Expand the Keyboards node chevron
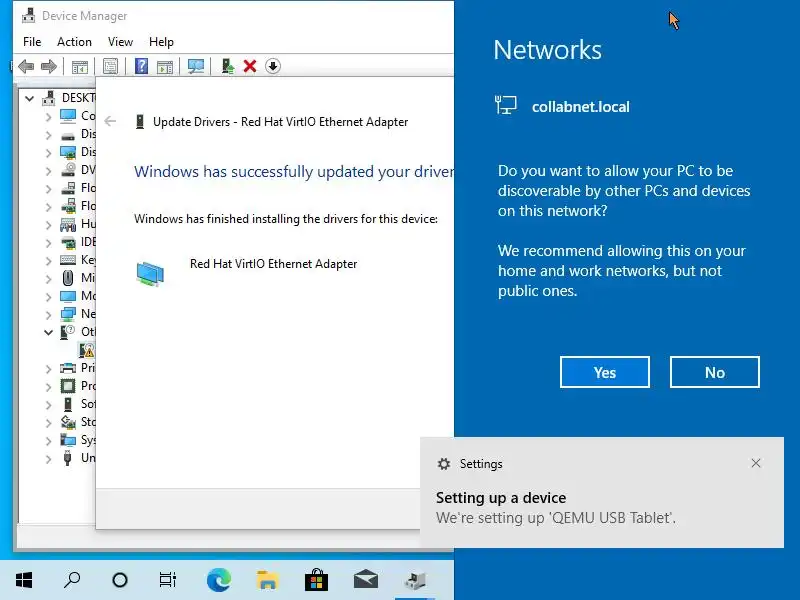The height and width of the screenshot is (600, 800). pos(48,261)
